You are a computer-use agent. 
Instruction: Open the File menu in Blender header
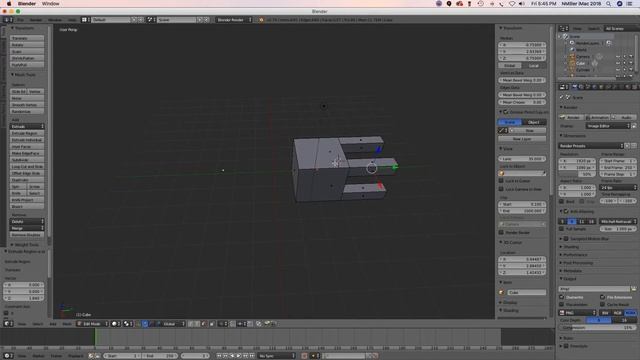20,20
